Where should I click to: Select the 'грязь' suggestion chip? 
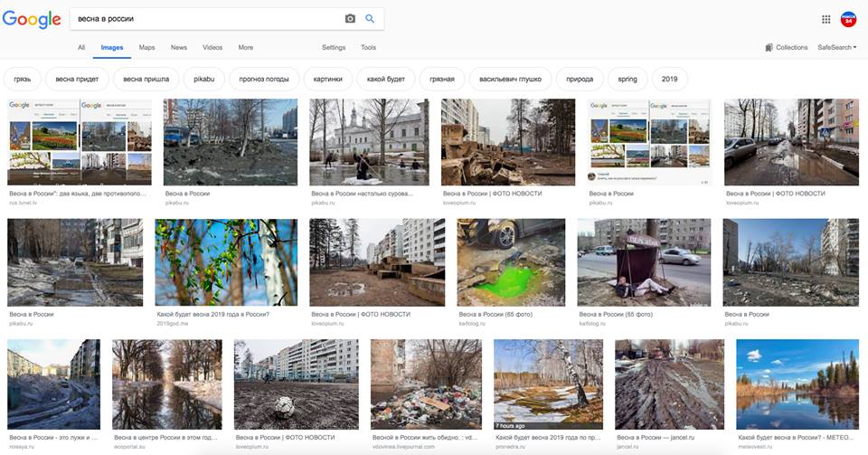[23, 79]
